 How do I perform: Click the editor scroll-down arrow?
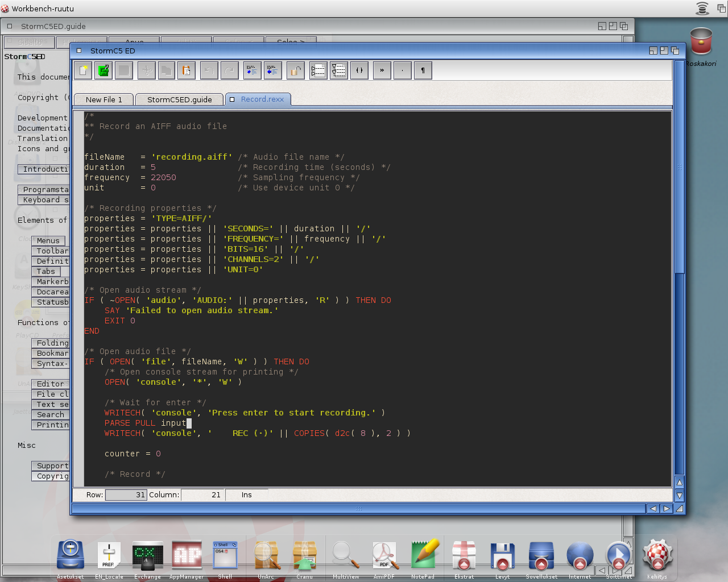[x=679, y=496]
